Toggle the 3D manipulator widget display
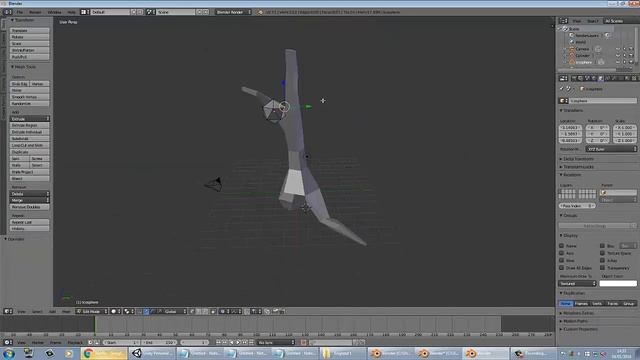The width and height of the screenshot is (640, 360). [x=139, y=311]
